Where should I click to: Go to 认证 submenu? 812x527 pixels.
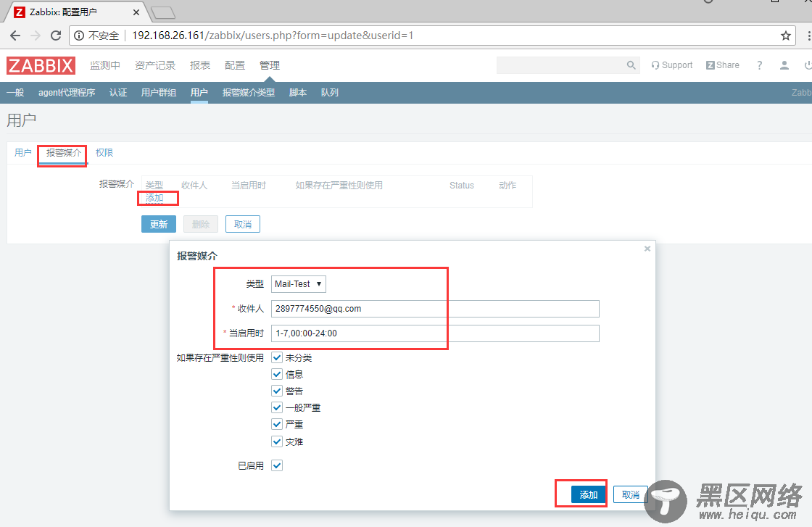(118, 93)
